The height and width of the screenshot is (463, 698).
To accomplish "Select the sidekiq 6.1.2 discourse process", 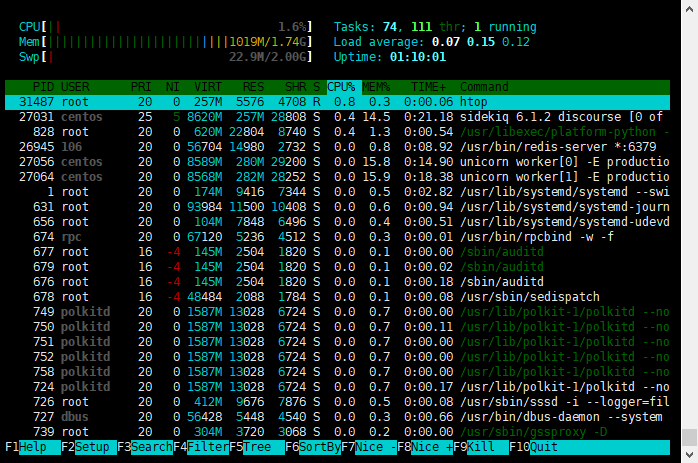I will 337,117.
